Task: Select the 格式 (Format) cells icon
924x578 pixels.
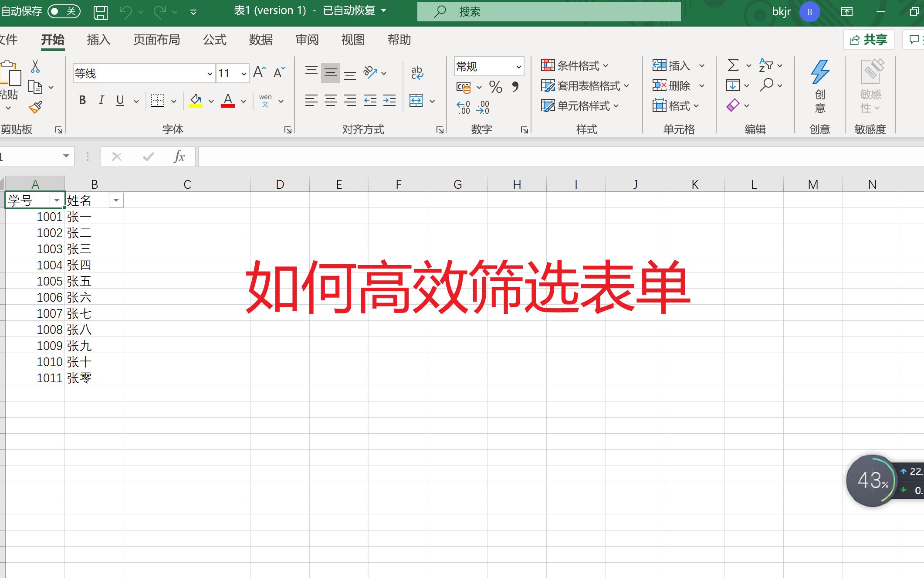Action: [x=673, y=105]
